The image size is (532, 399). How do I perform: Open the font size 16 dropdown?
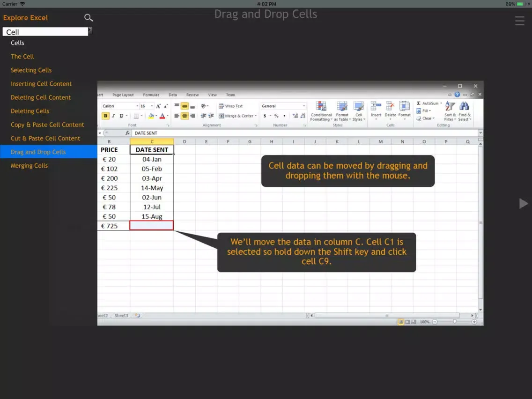click(x=152, y=106)
